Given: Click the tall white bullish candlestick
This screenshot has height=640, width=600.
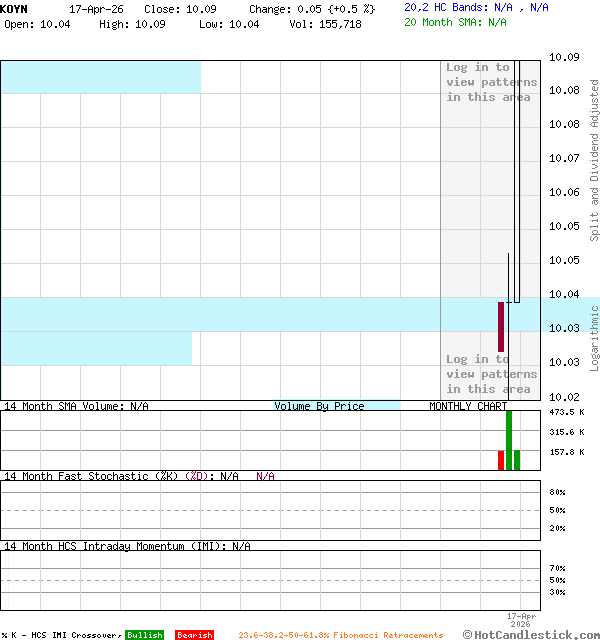Looking at the screenshot, I should point(517,180).
